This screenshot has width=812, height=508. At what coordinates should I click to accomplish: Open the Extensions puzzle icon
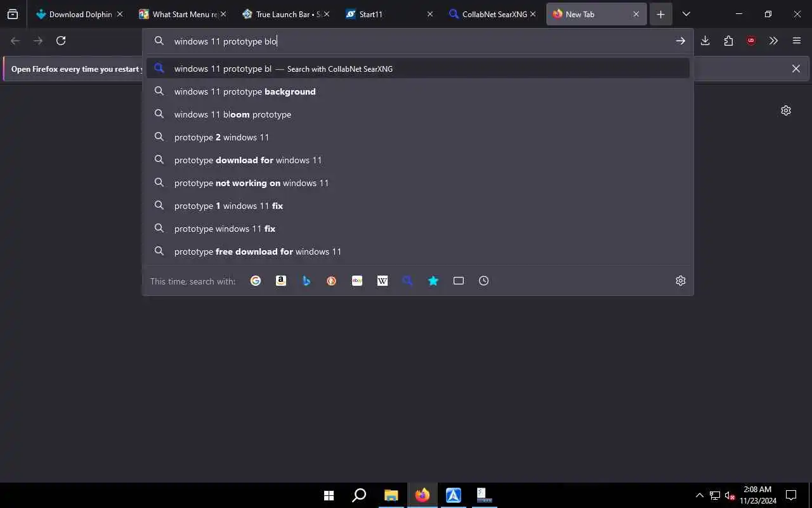pos(728,41)
